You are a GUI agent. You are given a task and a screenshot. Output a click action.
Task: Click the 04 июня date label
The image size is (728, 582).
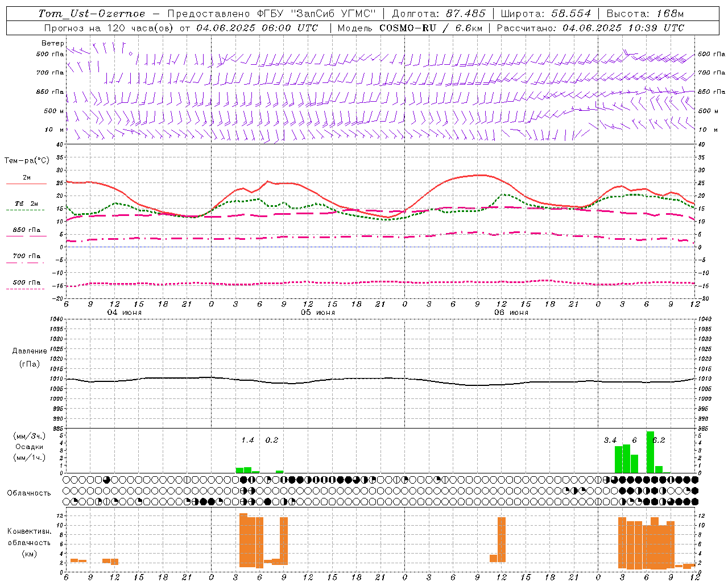coord(124,313)
